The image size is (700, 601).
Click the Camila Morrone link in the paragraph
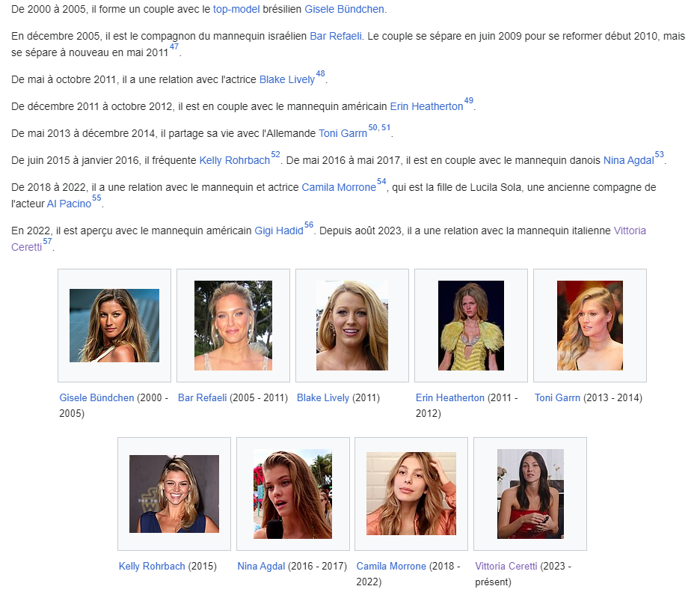pyautogui.click(x=338, y=188)
